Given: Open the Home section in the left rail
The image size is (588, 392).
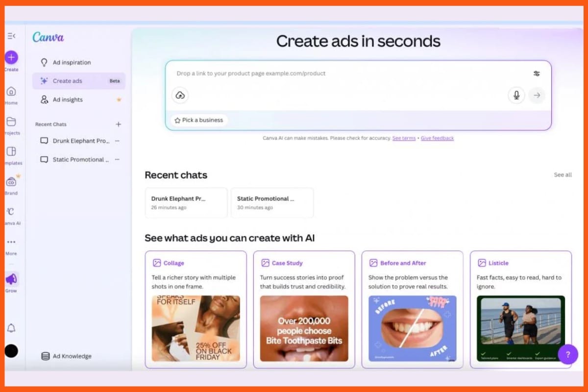Looking at the screenshot, I should 11,92.
